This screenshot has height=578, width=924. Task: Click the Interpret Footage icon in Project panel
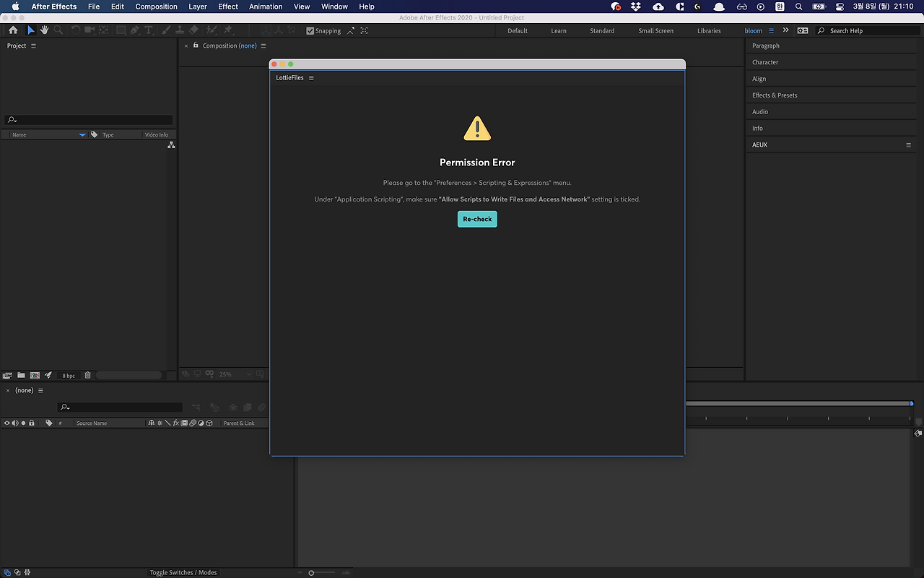[x=7, y=375]
